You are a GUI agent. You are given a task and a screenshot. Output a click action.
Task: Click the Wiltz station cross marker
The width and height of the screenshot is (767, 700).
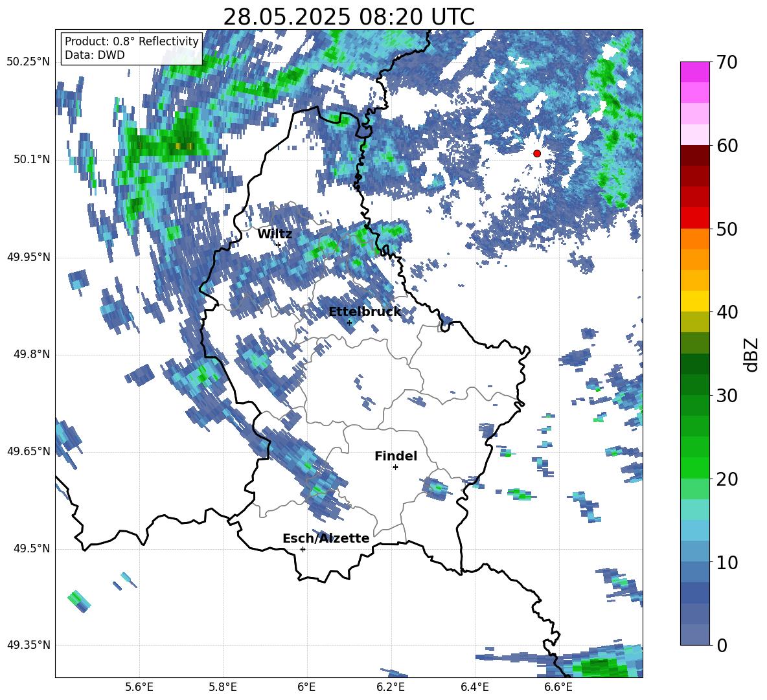[x=279, y=245]
